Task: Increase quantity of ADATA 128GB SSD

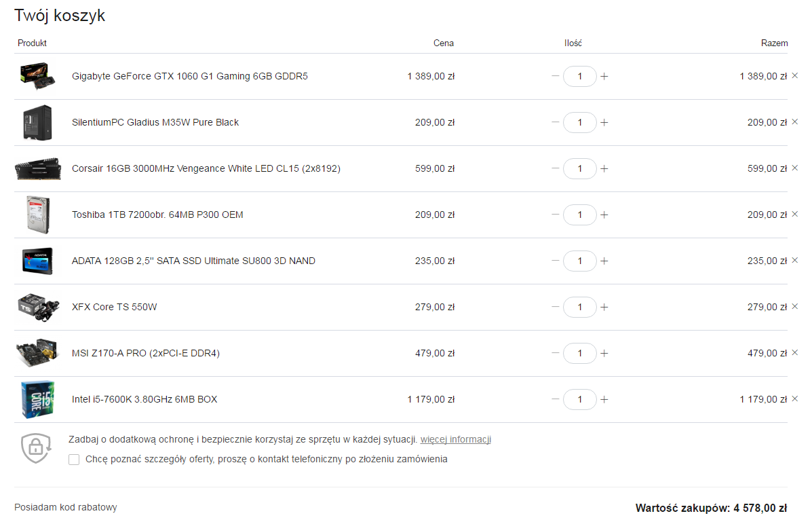Action: pyautogui.click(x=604, y=261)
